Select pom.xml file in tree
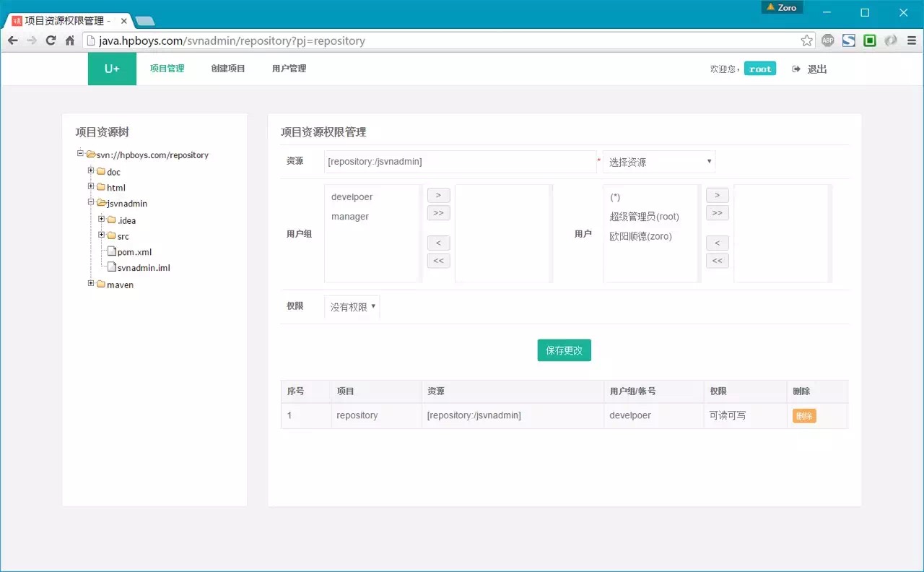Viewport: 924px width, 572px height. [134, 252]
